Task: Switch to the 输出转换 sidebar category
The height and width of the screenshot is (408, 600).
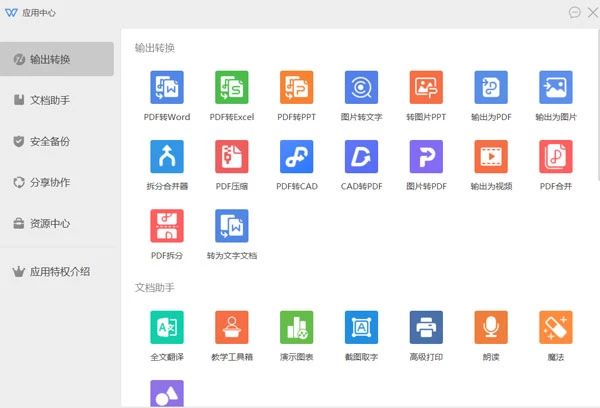Action: tap(57, 59)
